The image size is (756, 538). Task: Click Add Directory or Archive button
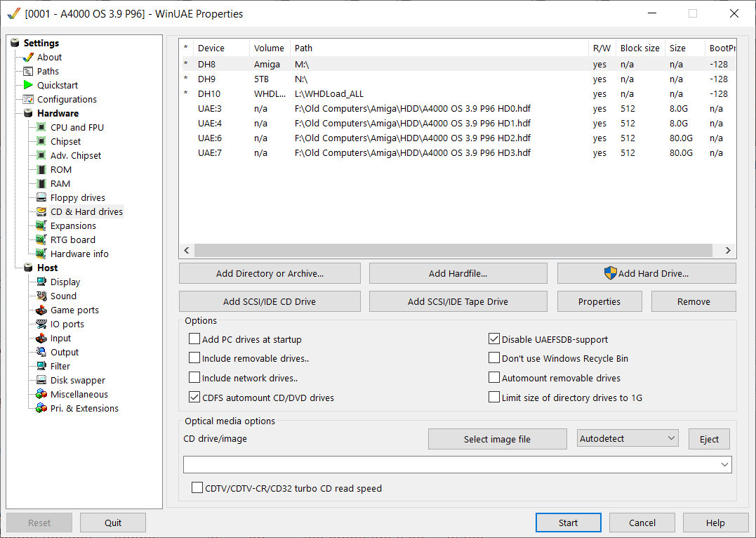pyautogui.click(x=270, y=273)
